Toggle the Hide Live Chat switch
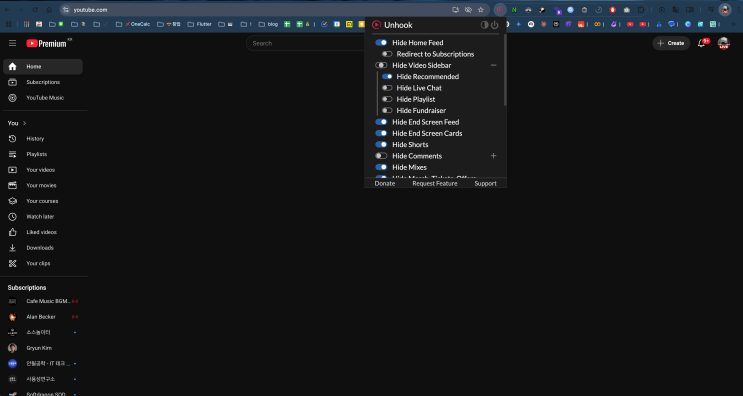The image size is (743, 396). [x=388, y=88]
